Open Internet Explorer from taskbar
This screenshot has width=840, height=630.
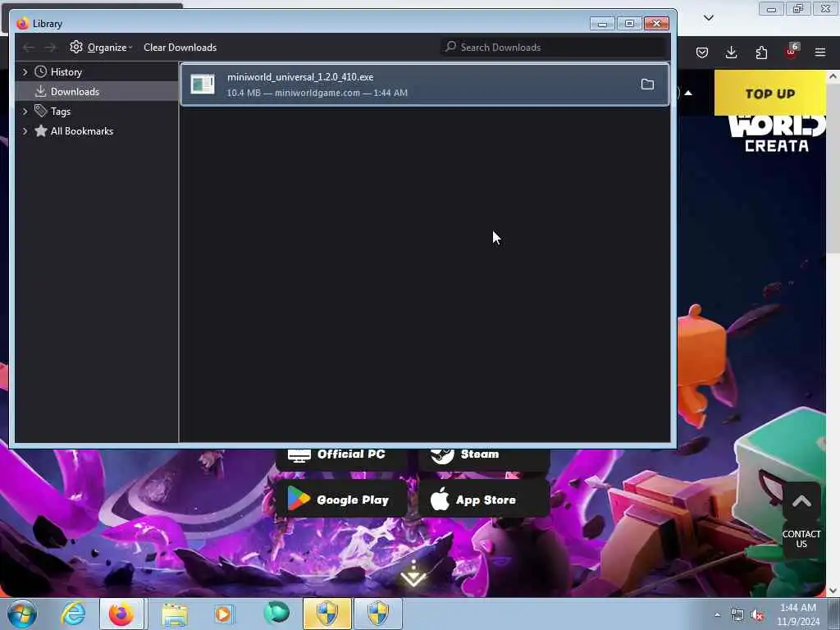tap(73, 614)
